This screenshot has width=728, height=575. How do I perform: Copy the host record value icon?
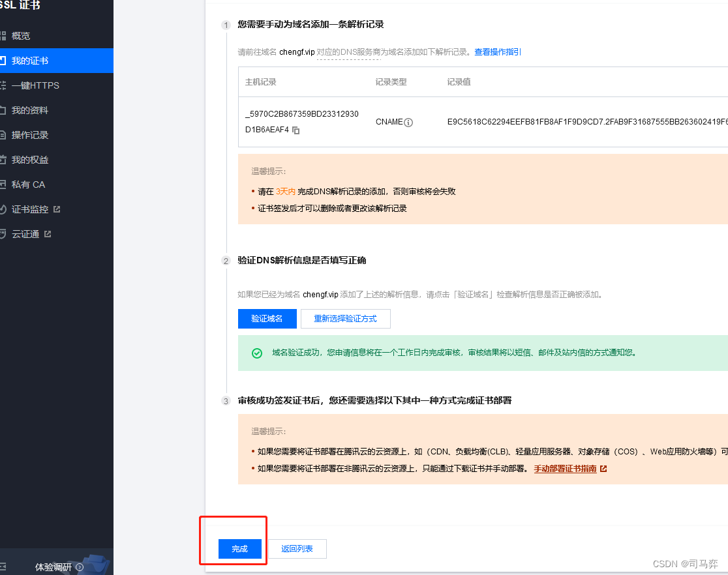(x=296, y=130)
